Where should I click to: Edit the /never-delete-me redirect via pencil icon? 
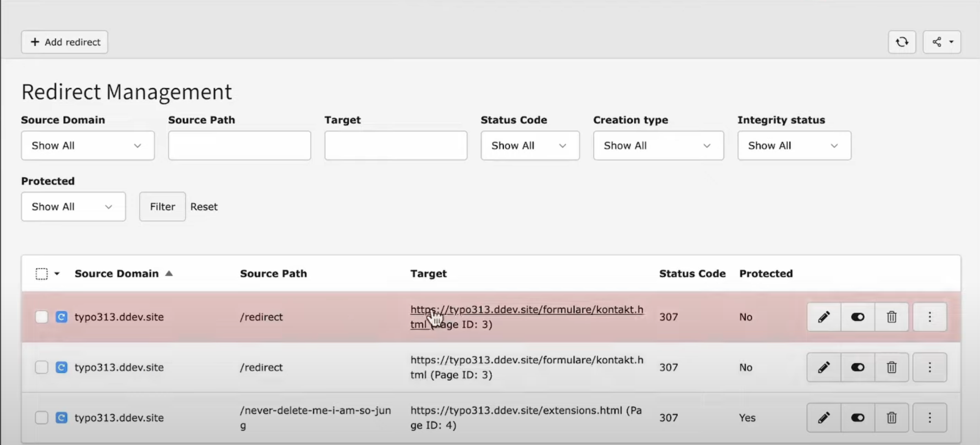click(824, 417)
